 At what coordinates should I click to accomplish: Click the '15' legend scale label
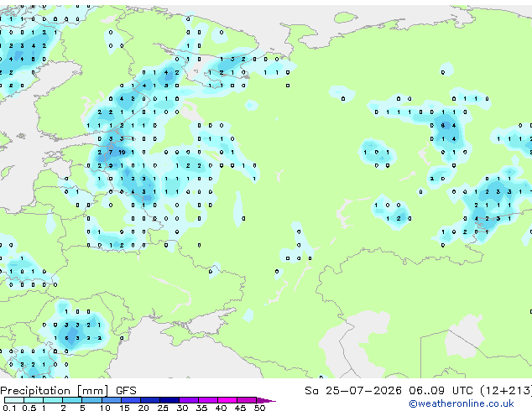point(124,408)
